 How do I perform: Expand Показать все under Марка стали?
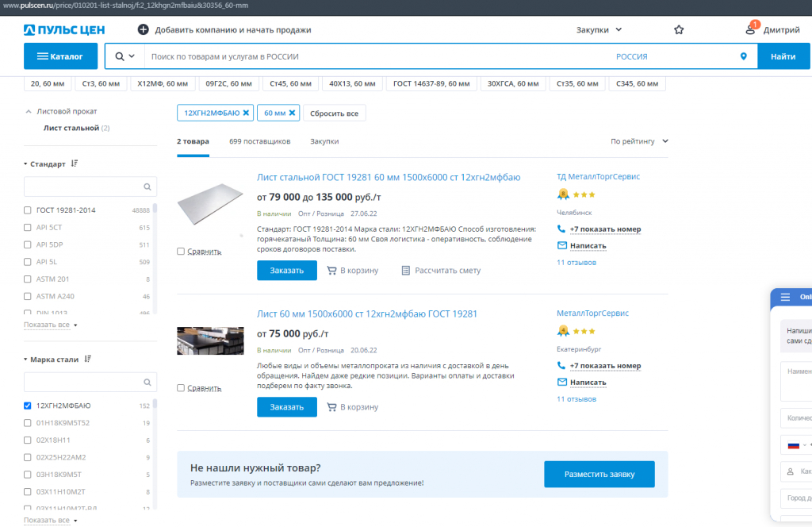pyautogui.click(x=50, y=520)
